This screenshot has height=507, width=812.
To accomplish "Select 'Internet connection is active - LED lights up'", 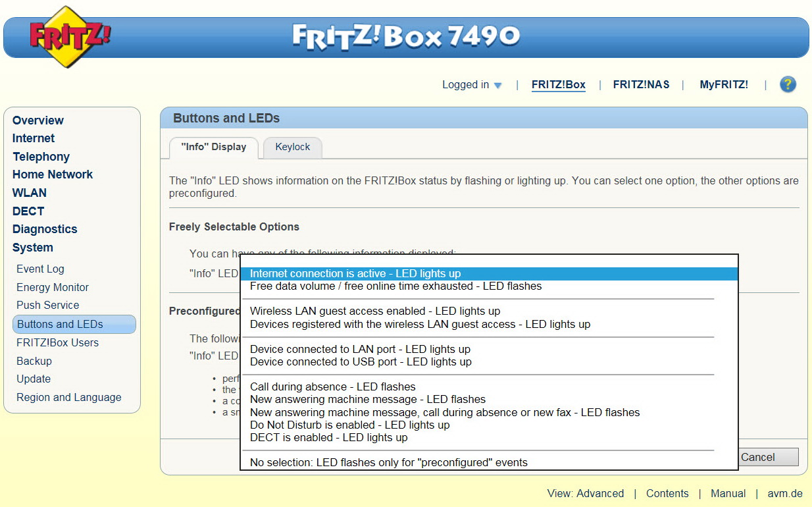I will 489,274.
